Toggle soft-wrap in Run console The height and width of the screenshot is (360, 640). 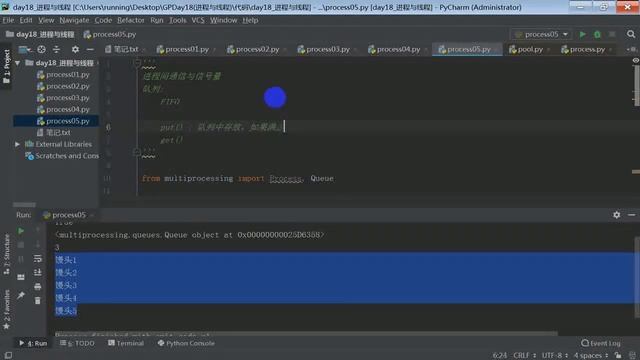[x=38, y=258]
